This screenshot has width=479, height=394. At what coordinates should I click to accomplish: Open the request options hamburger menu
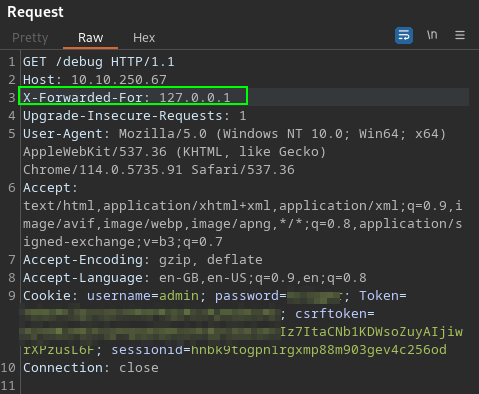tap(460, 35)
